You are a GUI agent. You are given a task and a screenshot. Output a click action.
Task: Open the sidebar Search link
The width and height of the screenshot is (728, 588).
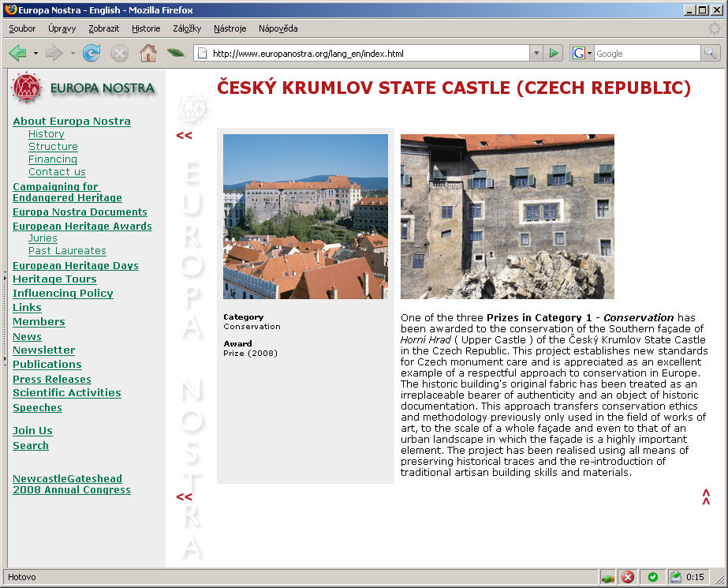(x=31, y=445)
